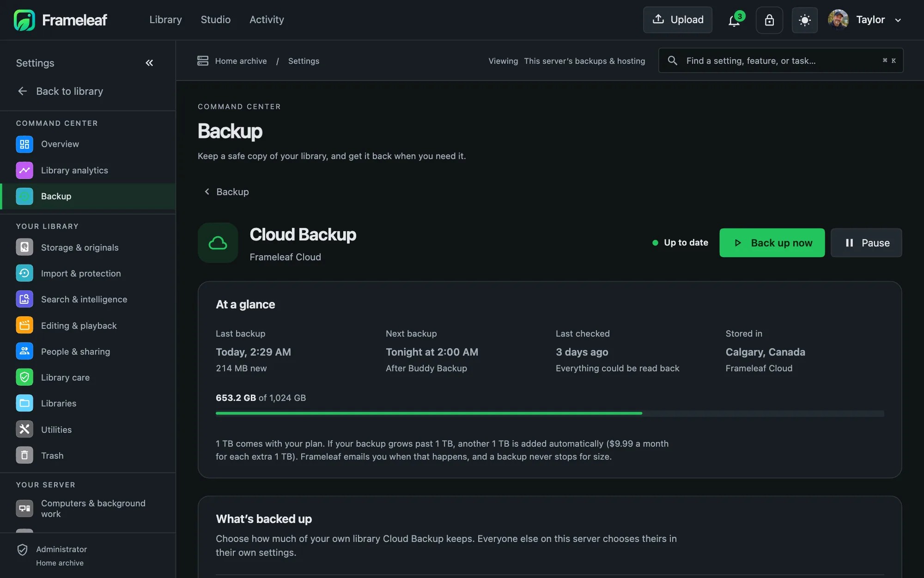Open Computers & background work settings
Viewport: 924px width, 578px height.
coord(88,509)
